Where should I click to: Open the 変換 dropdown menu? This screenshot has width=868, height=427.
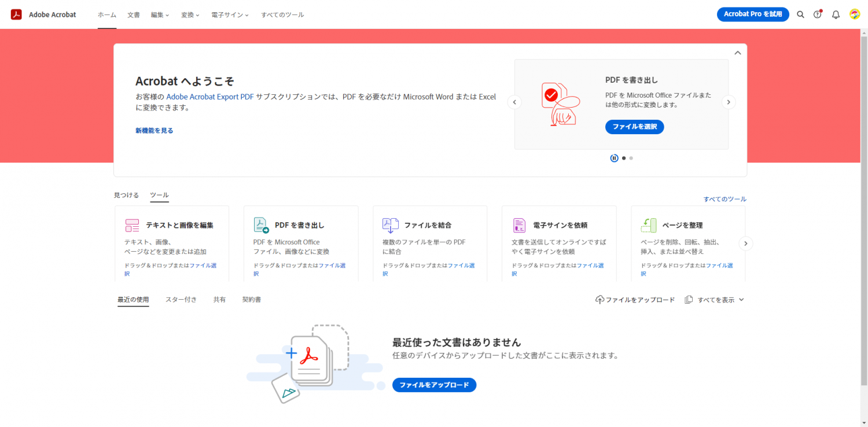click(x=190, y=15)
